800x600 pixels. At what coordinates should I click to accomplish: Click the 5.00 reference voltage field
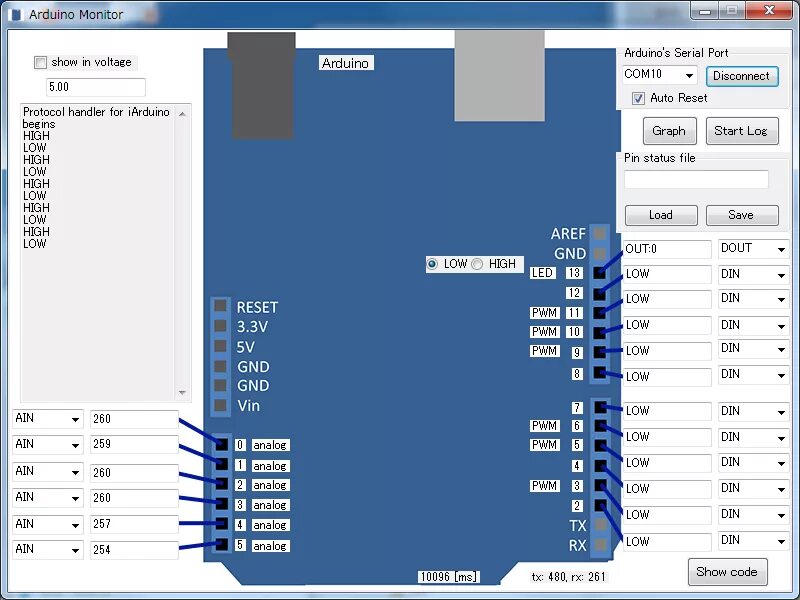point(96,87)
